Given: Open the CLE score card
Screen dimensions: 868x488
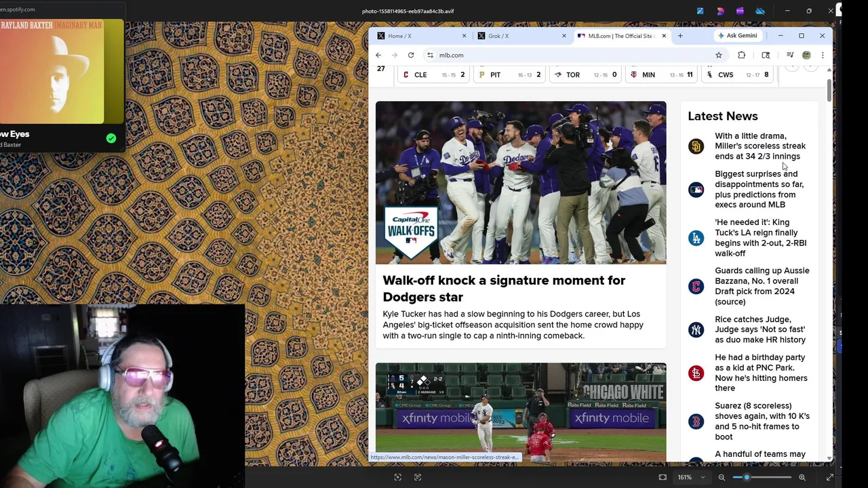Looking at the screenshot, I should click(x=434, y=75).
